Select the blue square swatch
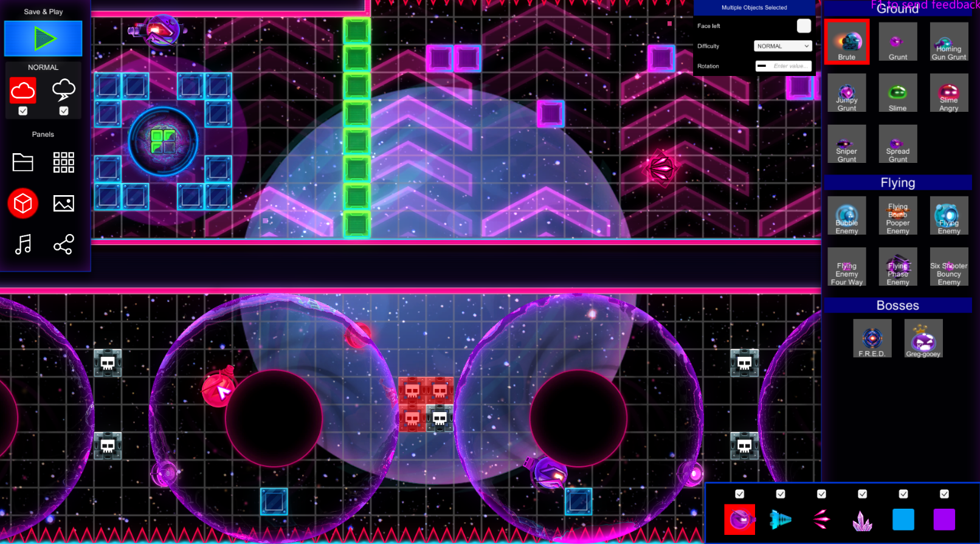 [x=903, y=520]
